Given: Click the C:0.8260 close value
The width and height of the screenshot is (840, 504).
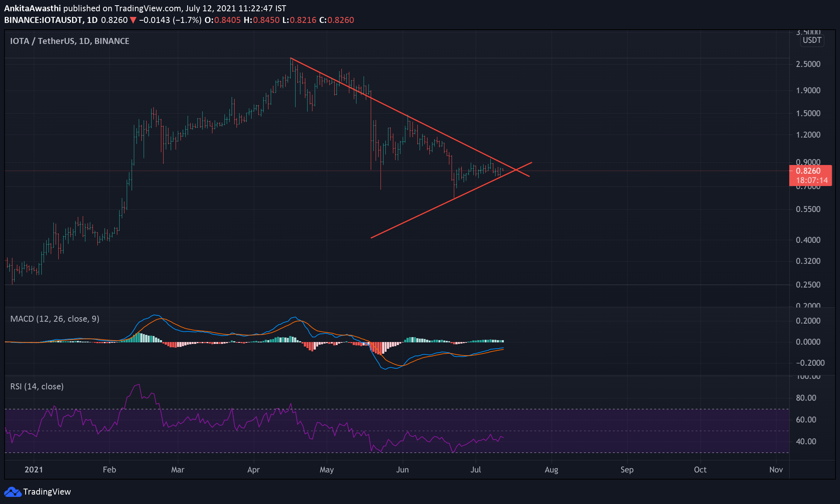Looking at the screenshot, I should 337,20.
